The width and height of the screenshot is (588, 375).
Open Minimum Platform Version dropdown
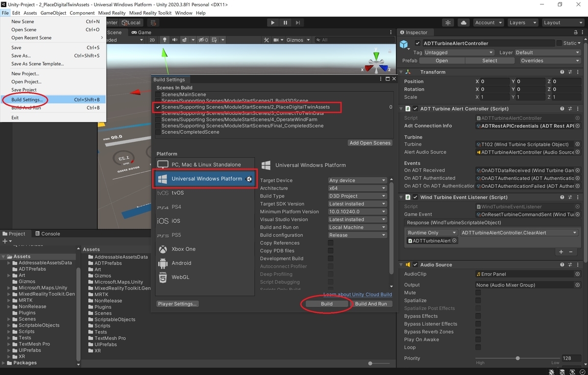click(357, 211)
